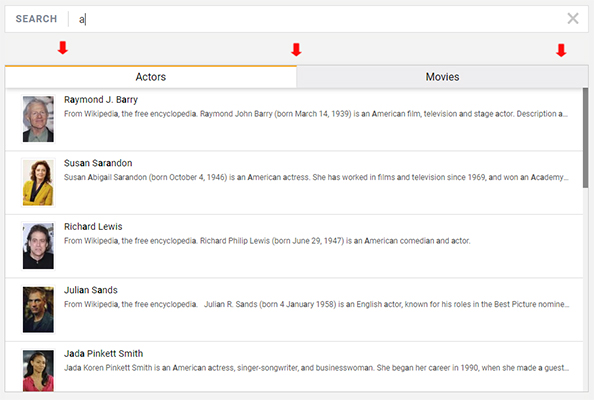Click the search input field containing 'a'
Viewport: 594px width, 400px height.
[318, 19]
